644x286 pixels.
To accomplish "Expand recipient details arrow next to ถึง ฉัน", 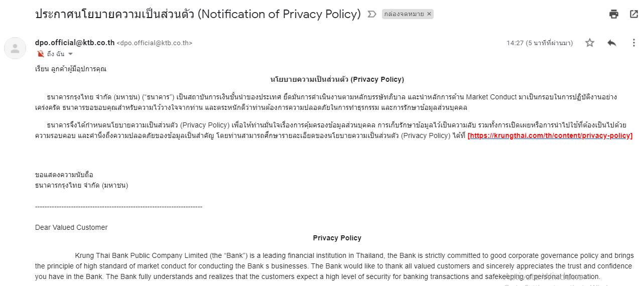I will point(70,54).
